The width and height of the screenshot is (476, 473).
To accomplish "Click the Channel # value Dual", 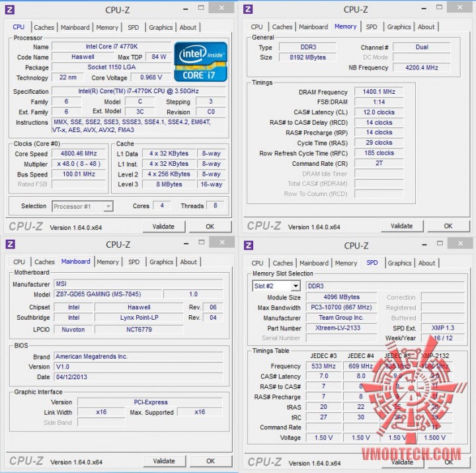I will pos(422,48).
